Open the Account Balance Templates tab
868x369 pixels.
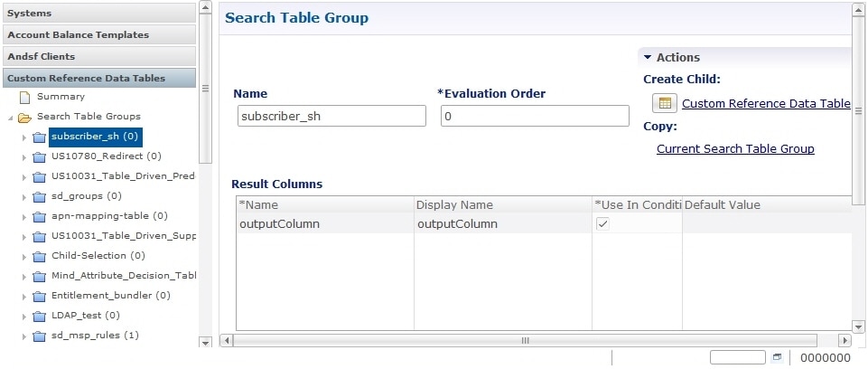[x=99, y=34]
